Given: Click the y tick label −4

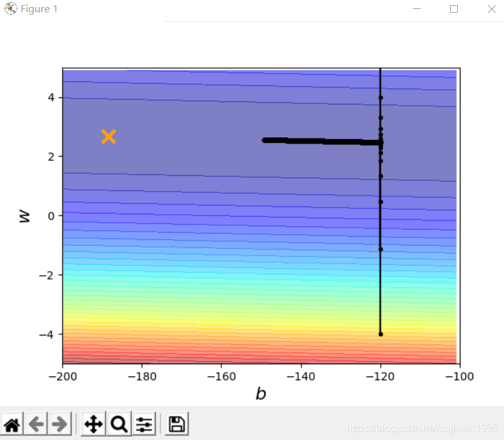Looking at the screenshot, I should click(x=46, y=335).
